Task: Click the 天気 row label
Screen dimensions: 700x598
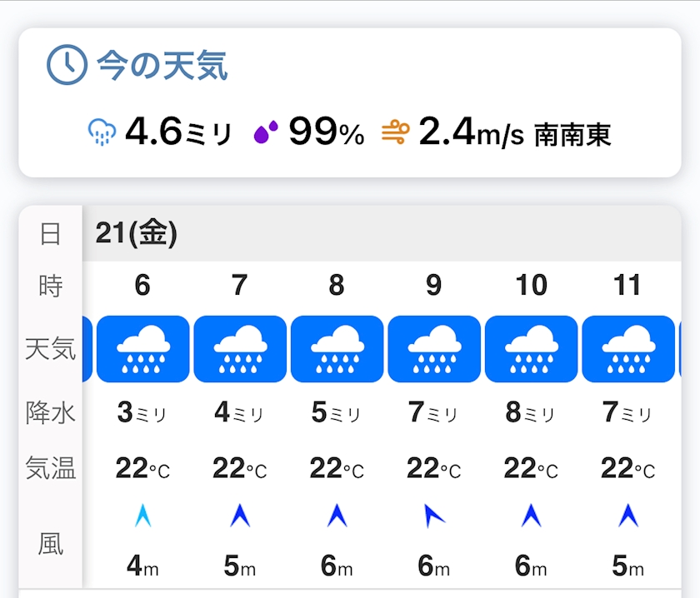Action: [x=51, y=349]
